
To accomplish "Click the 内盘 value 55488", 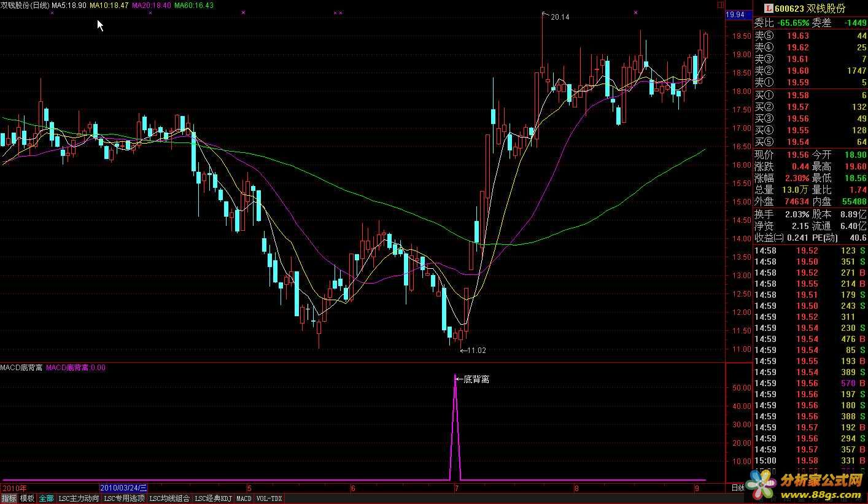I will (854, 201).
